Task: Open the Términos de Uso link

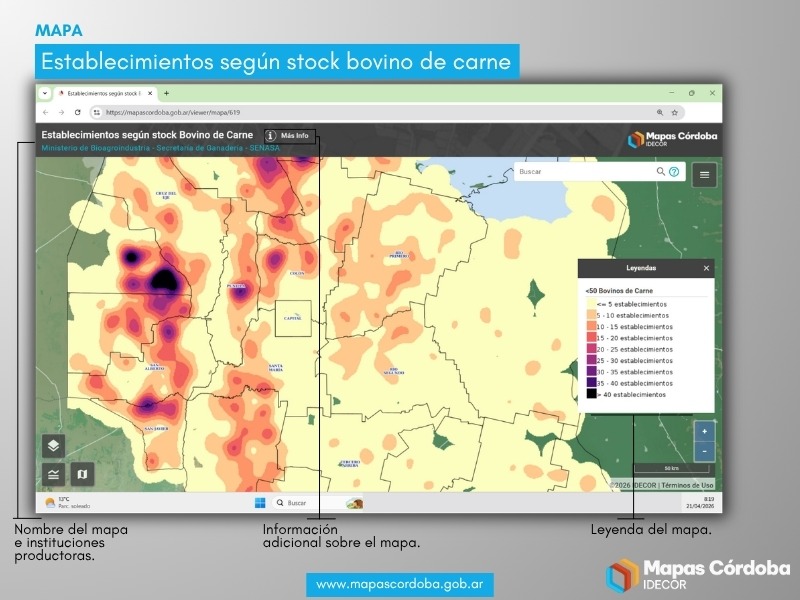Action: tap(686, 485)
